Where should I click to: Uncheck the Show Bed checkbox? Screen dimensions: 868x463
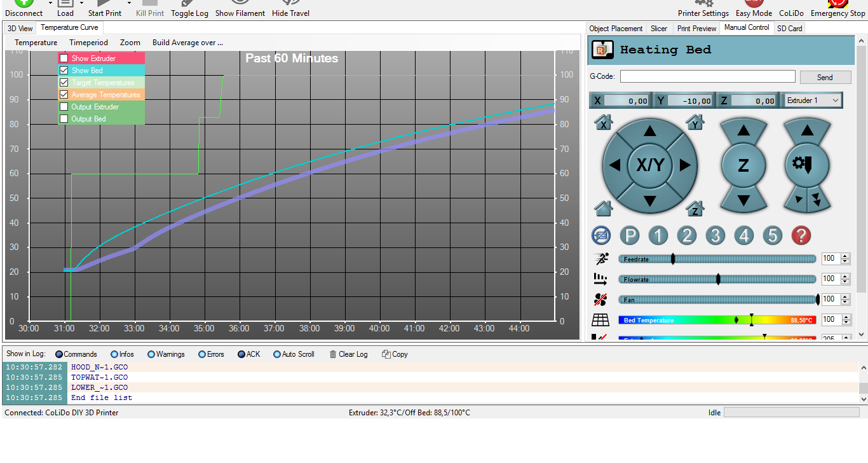point(64,71)
